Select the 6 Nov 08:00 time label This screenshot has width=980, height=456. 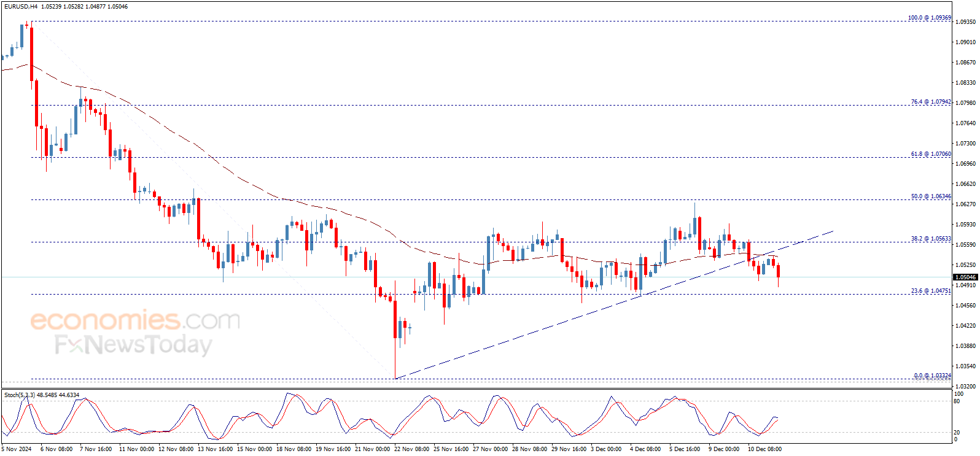[x=56, y=449]
